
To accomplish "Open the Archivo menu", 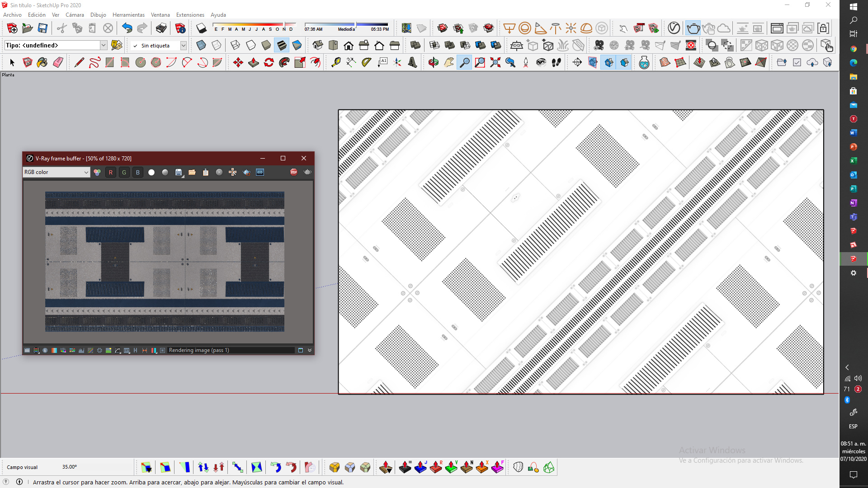I will click(x=12, y=15).
